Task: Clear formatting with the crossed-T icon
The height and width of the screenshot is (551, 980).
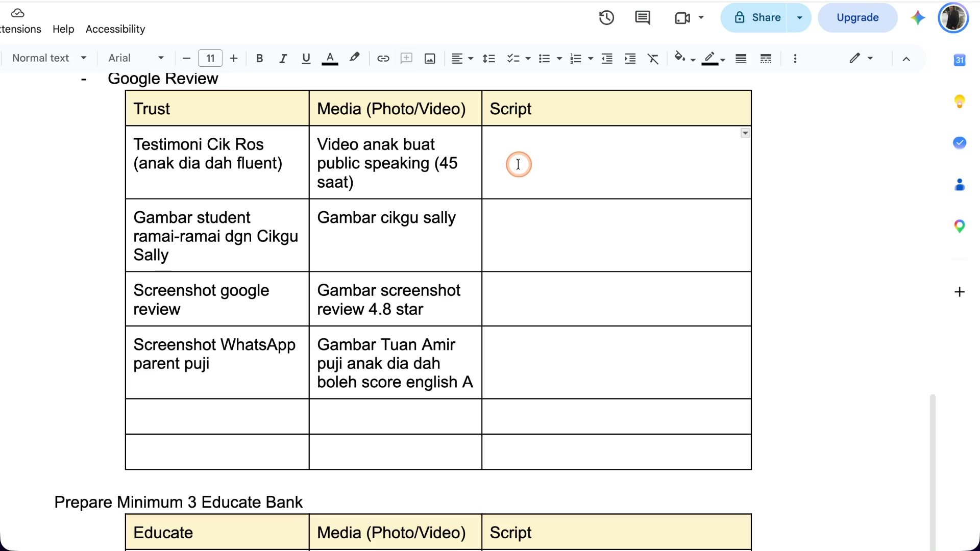Action: [x=653, y=59]
